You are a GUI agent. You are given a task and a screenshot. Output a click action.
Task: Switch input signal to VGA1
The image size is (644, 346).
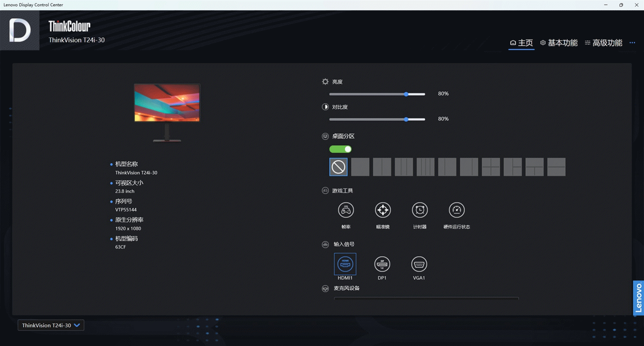[x=419, y=264]
